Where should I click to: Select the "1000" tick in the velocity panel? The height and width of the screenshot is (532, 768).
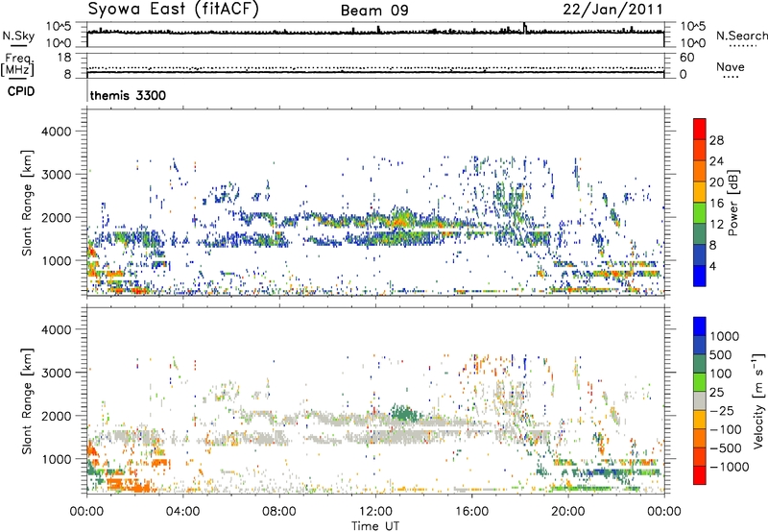(x=56, y=459)
